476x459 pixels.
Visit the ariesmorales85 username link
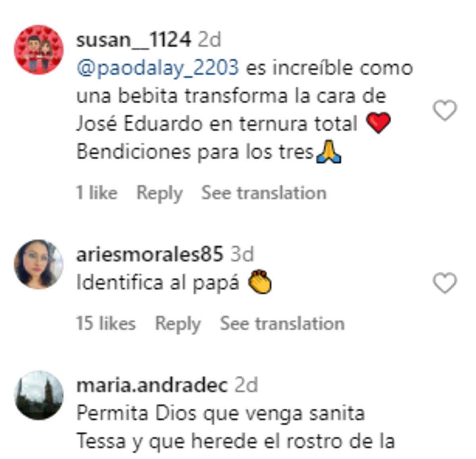[150, 254]
